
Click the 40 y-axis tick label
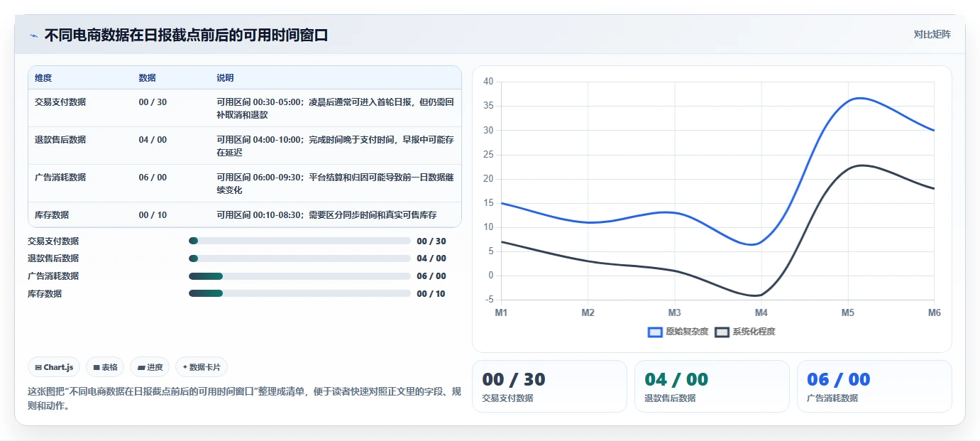coord(488,82)
